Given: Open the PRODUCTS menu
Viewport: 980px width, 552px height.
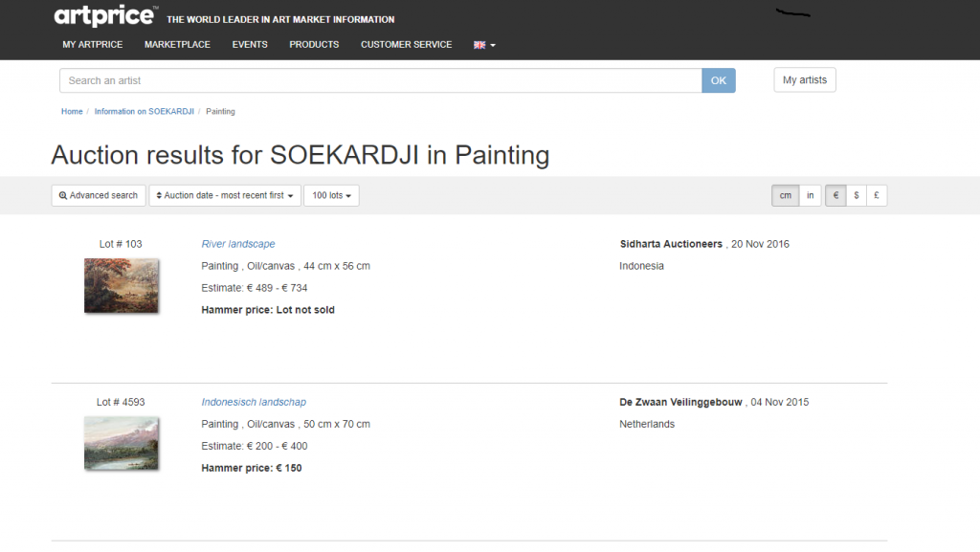Looking at the screenshot, I should pos(314,45).
